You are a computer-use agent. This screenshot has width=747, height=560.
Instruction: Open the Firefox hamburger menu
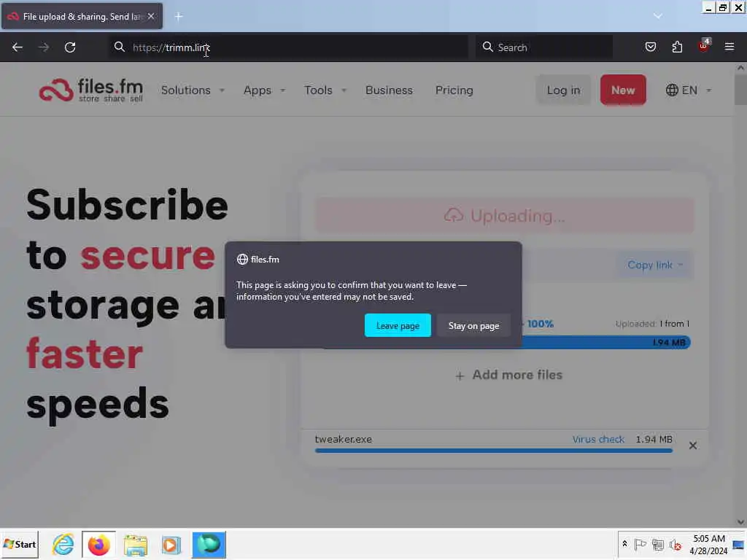[x=729, y=47]
